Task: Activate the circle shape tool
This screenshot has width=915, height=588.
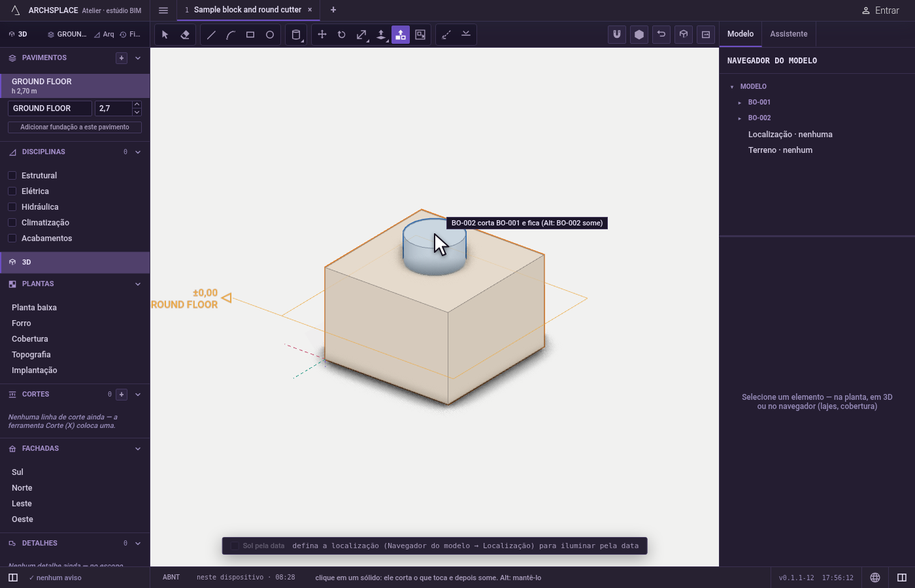Action: tap(270, 35)
